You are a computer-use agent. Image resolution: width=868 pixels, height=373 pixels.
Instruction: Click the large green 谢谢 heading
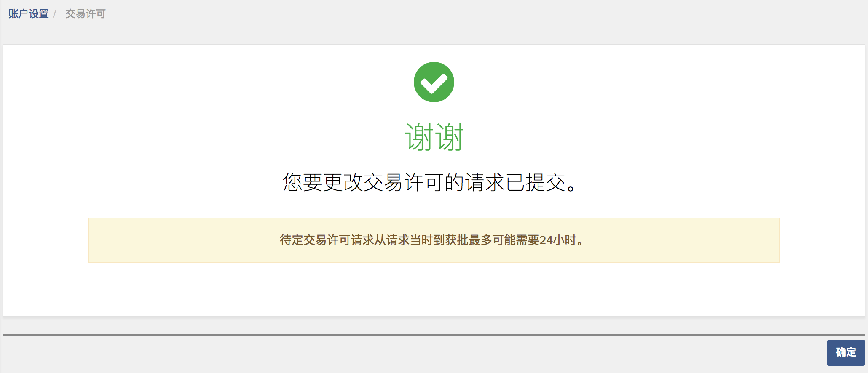[434, 137]
